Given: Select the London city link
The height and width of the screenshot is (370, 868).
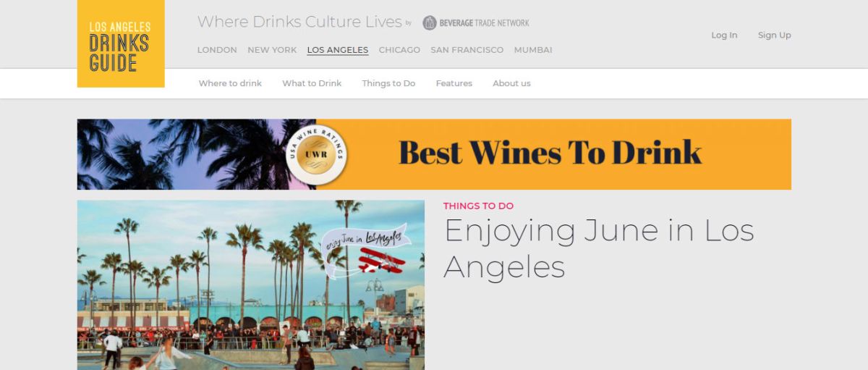Looking at the screenshot, I should click(217, 50).
